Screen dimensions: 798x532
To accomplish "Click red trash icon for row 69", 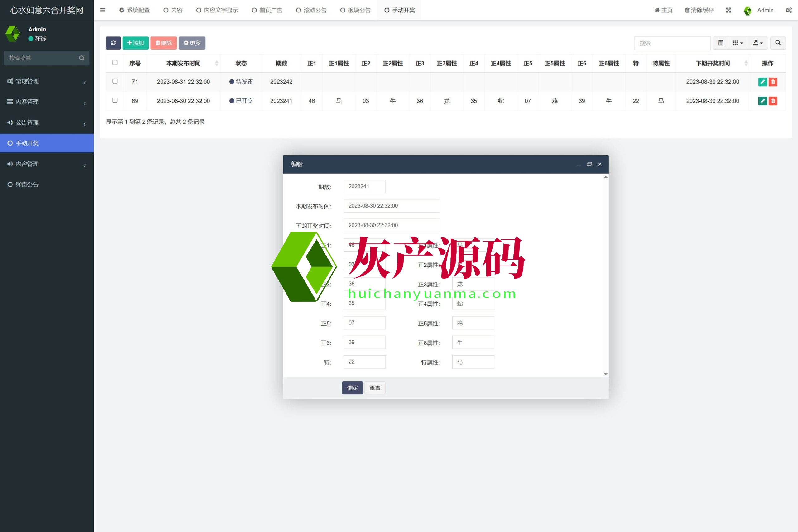I will coord(773,101).
